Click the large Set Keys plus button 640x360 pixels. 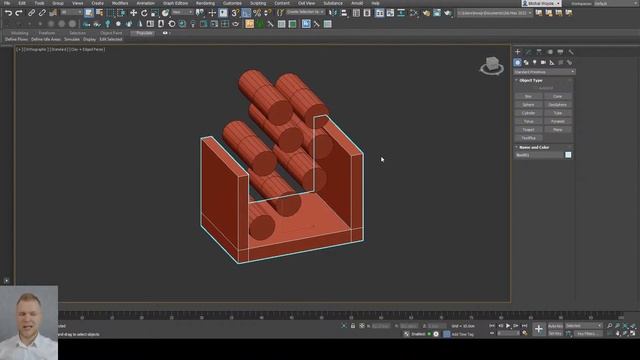pos(539,329)
